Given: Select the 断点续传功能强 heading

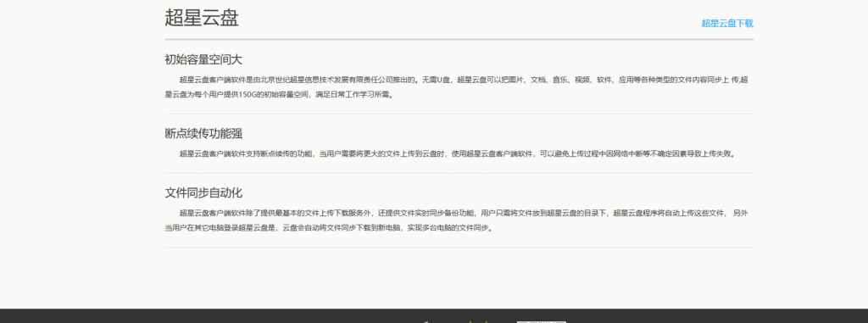Looking at the screenshot, I should coord(203,133).
